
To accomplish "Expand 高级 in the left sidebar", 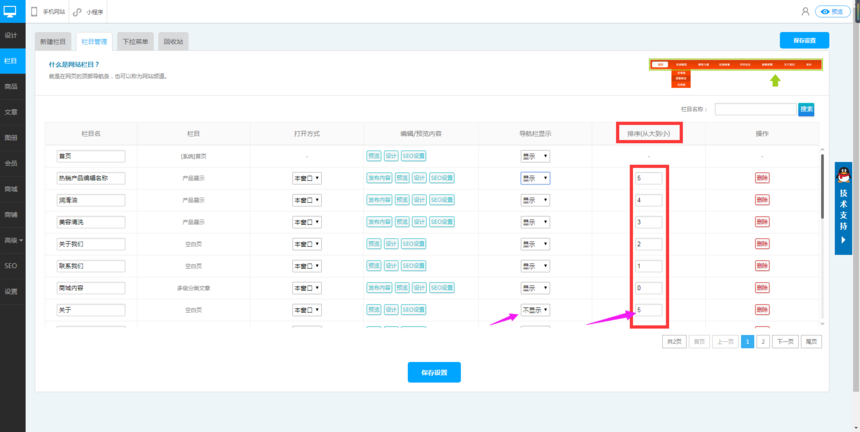I will 13,240.
